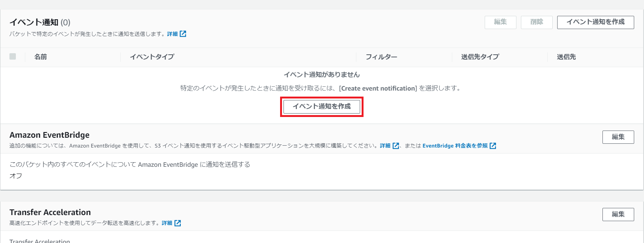Click the イベント通知を作成 button in the header
644x243 pixels.
(595, 22)
